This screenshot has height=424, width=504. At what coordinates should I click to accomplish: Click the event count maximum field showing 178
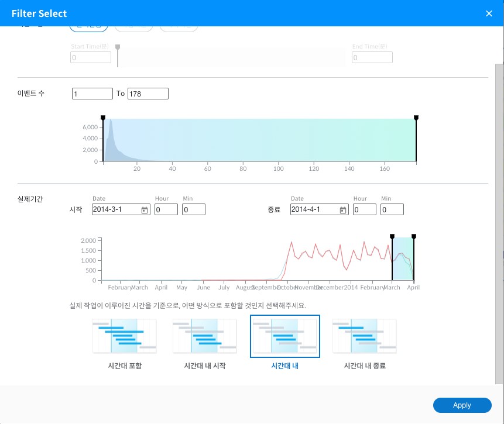point(148,94)
